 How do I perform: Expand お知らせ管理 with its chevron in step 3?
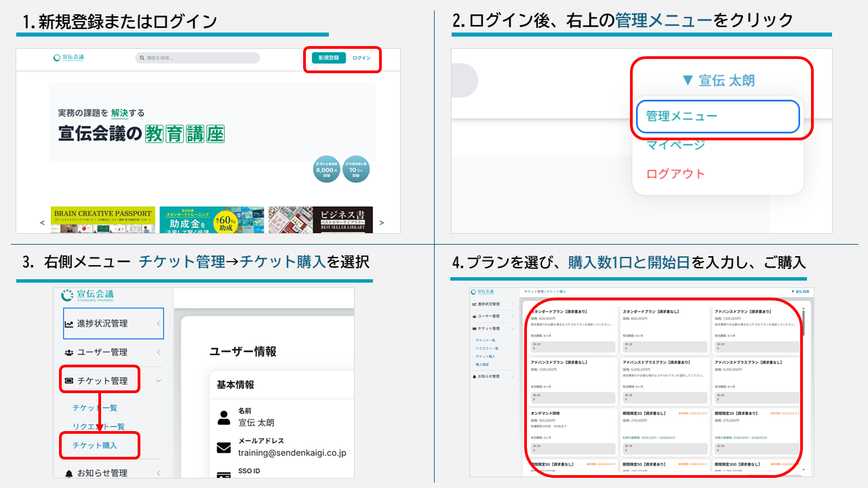point(159,473)
